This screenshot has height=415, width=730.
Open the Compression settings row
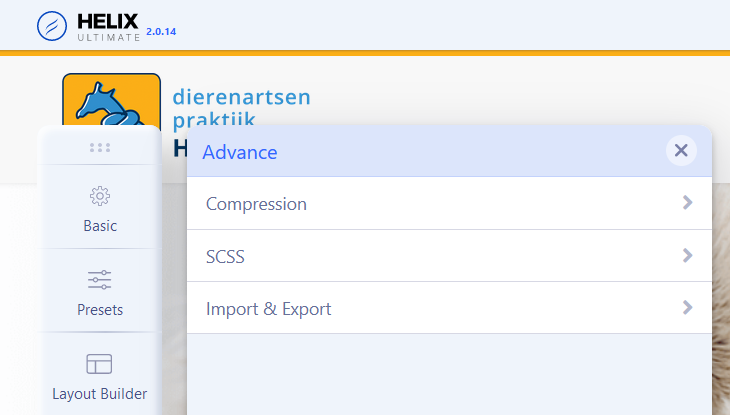point(256,204)
